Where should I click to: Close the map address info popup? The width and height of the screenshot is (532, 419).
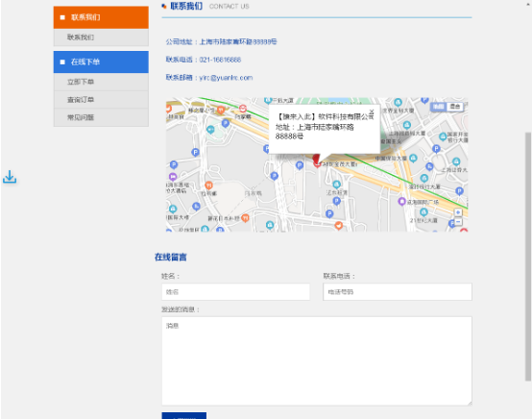pos(372,111)
